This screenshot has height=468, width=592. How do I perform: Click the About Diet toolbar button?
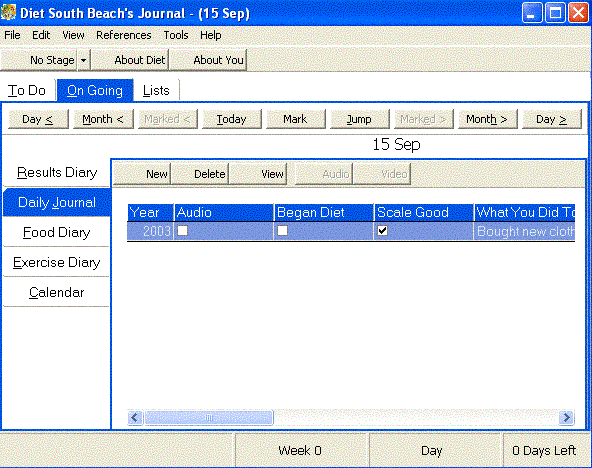[x=130, y=60]
